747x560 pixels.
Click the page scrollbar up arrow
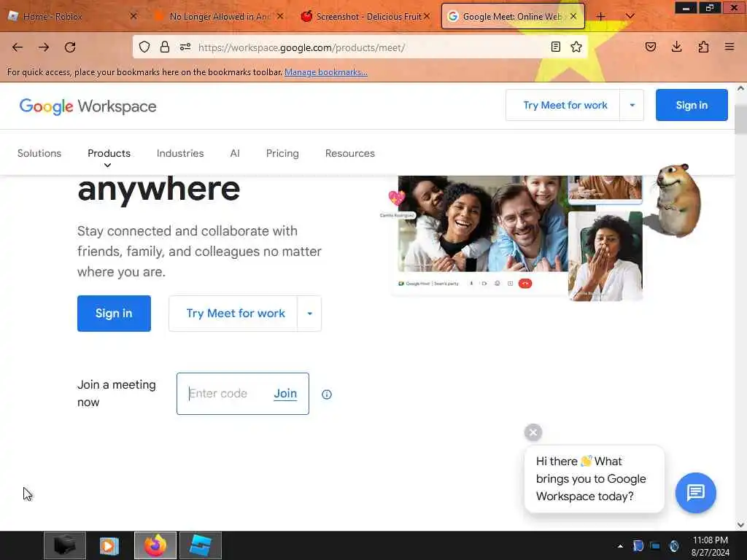pos(741,88)
